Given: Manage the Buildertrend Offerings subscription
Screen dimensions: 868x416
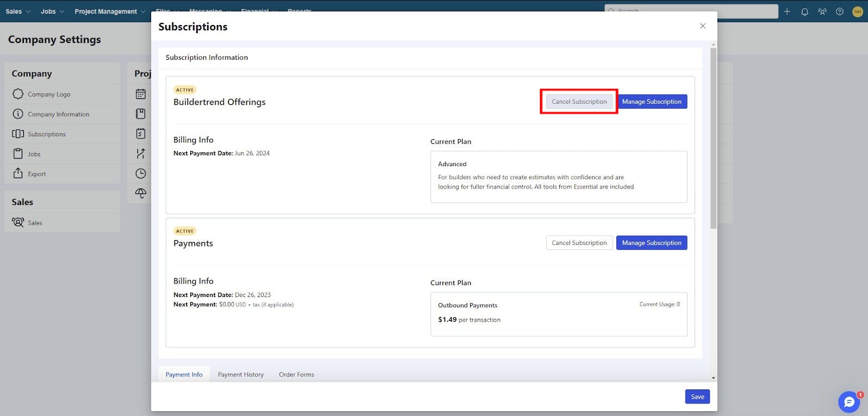Looking at the screenshot, I should [652, 102].
